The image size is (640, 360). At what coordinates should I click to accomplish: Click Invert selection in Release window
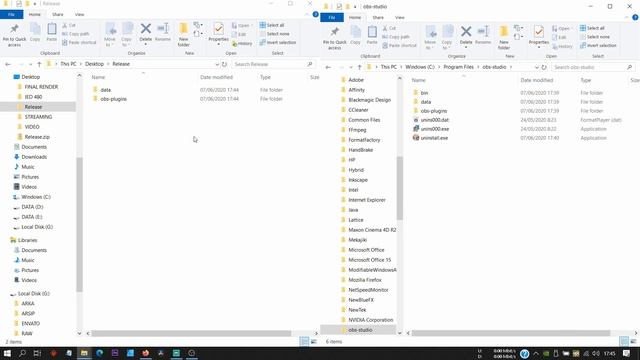278,42
